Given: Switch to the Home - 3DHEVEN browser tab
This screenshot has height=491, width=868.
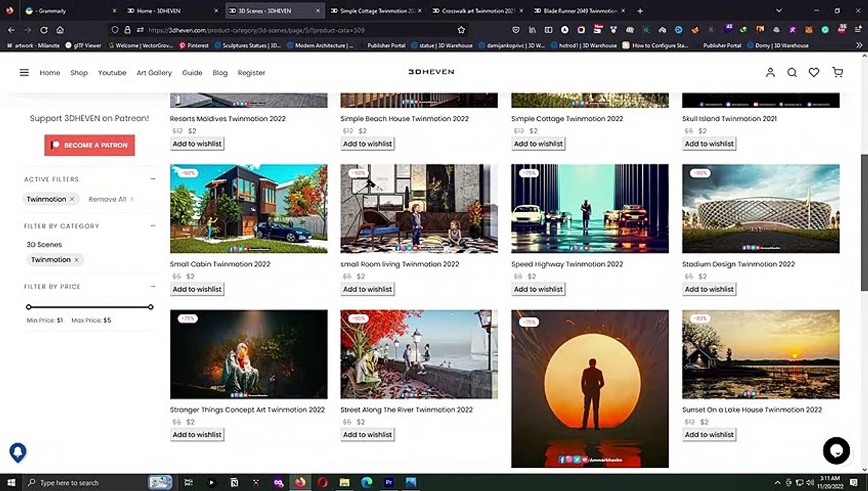Looking at the screenshot, I should [173, 11].
